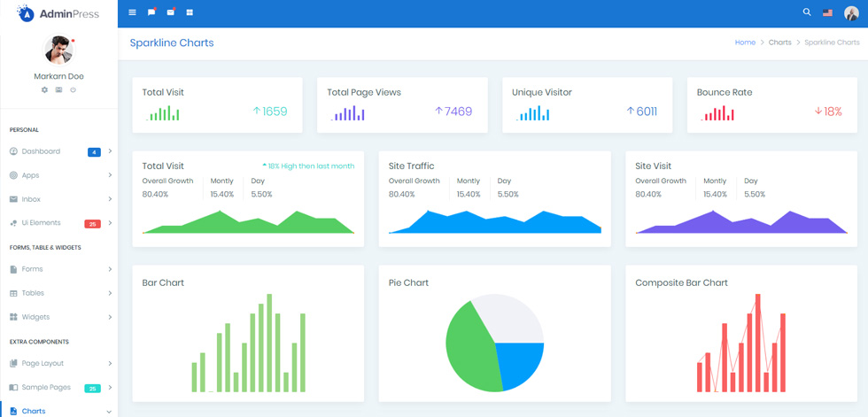Click the Dashboard gauge icon in sidebar
Viewport: 868px width, 417px height.
(14, 151)
